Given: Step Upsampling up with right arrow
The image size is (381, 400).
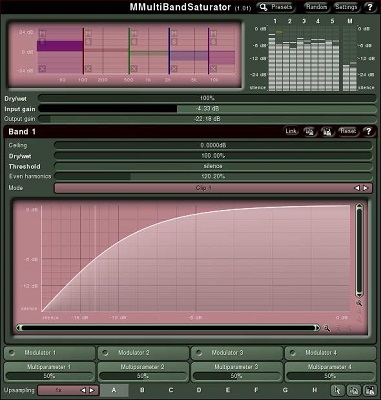Looking at the screenshot, I should click(x=92, y=390).
